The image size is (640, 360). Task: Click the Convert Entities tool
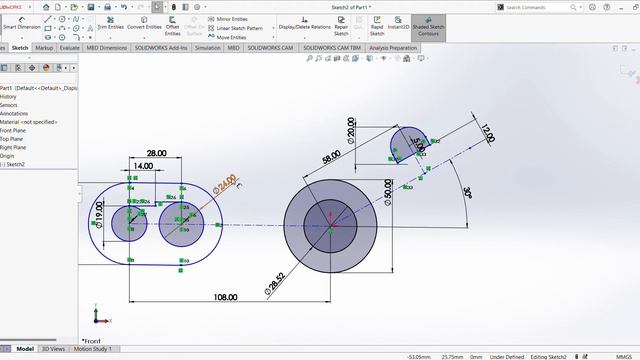(144, 23)
